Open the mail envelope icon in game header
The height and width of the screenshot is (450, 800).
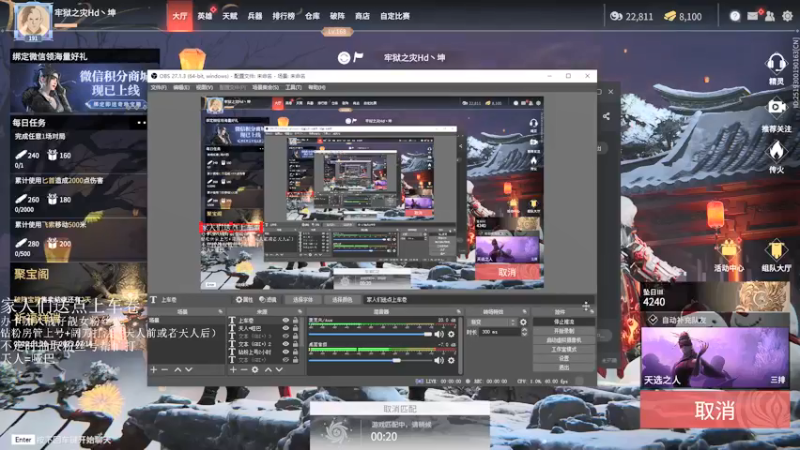pyautogui.click(x=753, y=16)
